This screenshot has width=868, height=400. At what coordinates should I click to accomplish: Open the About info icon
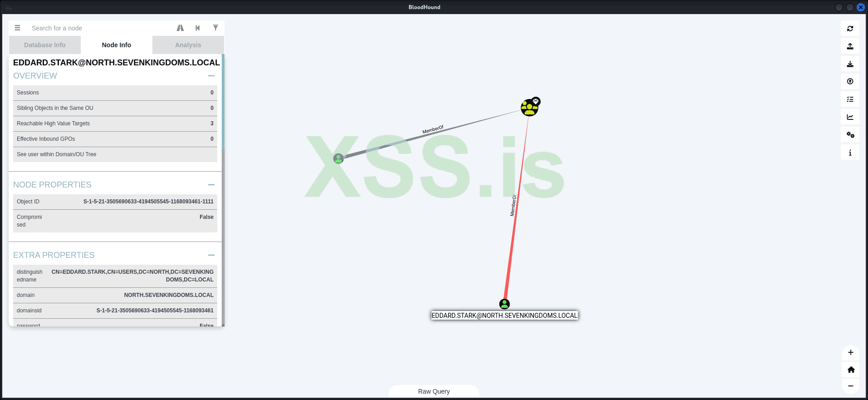(x=850, y=153)
